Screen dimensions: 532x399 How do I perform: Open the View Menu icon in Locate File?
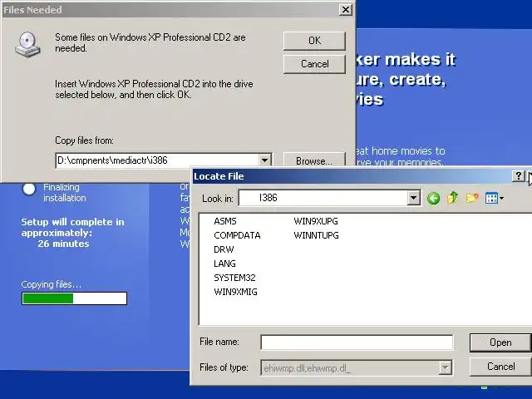[495, 198]
